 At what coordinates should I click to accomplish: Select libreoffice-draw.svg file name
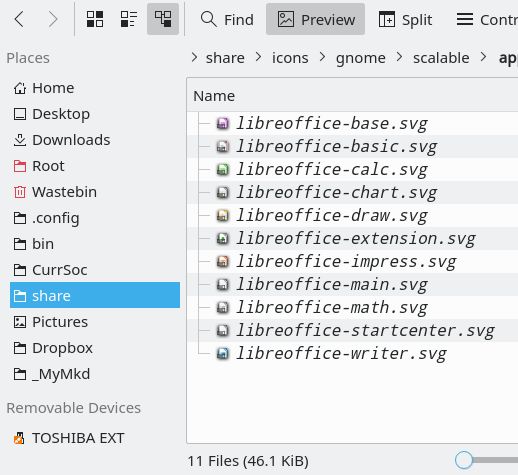click(x=332, y=216)
